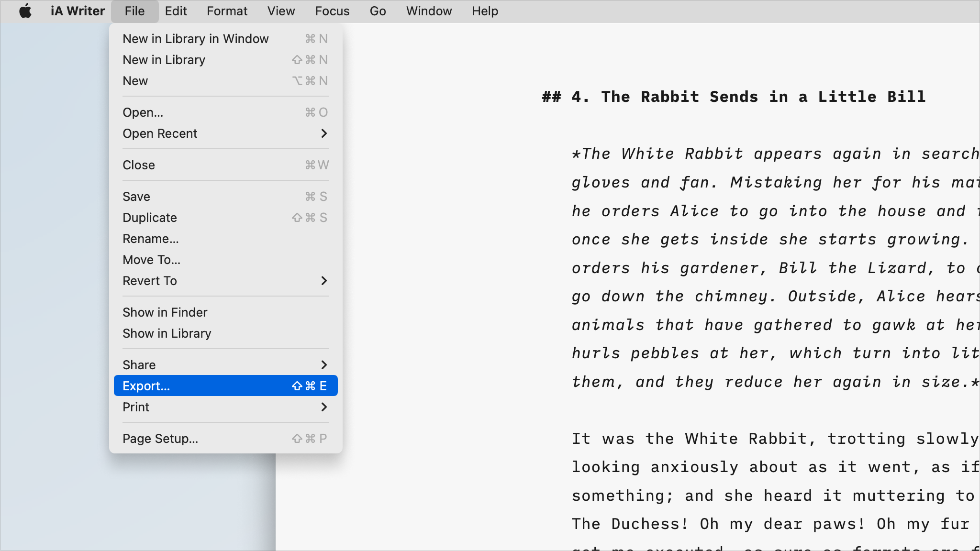The width and height of the screenshot is (980, 551).
Task: Open the Go menu
Action: pyautogui.click(x=378, y=11)
